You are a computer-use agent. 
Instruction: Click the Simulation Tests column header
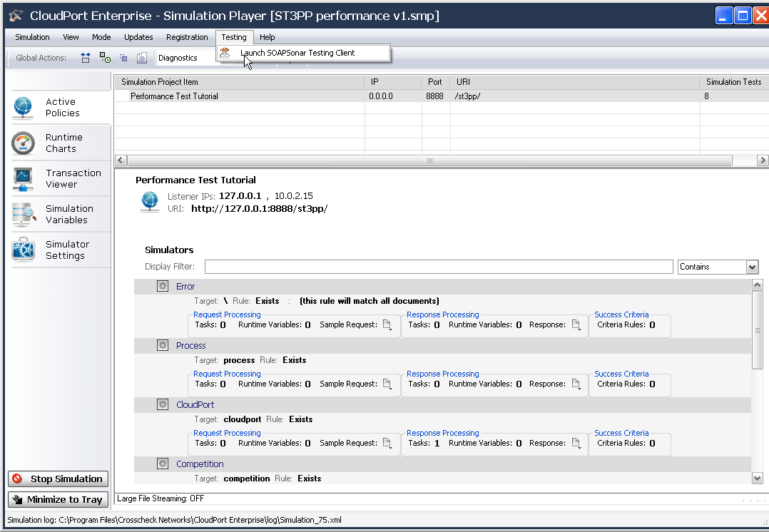(x=733, y=82)
